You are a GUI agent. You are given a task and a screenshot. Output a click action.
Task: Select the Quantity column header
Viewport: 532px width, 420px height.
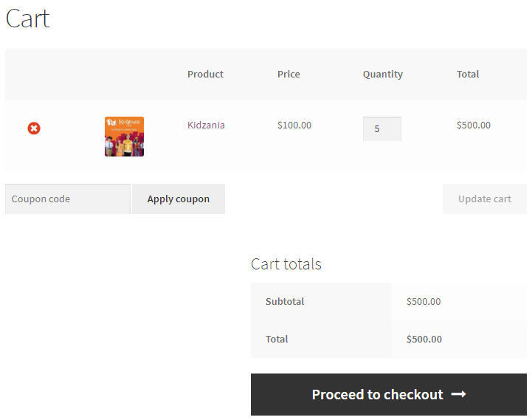pos(382,74)
